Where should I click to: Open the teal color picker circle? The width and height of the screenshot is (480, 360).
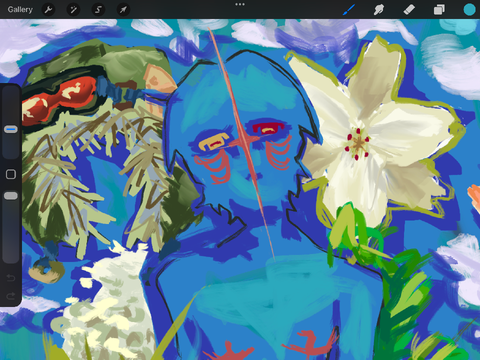[469, 10]
